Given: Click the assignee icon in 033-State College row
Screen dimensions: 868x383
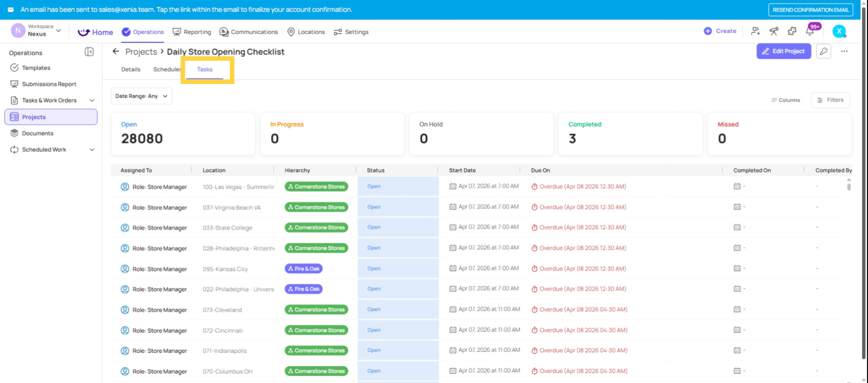Looking at the screenshot, I should tap(125, 228).
